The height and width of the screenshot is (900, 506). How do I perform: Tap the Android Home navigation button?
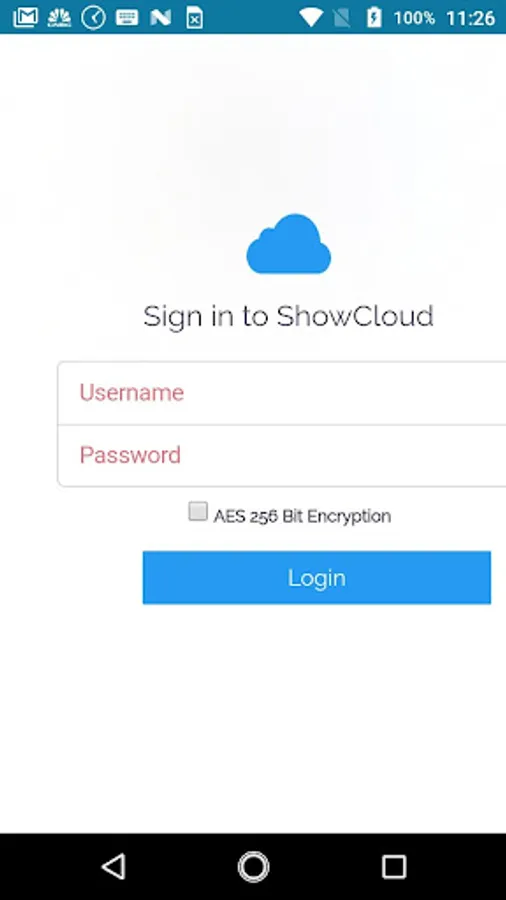point(253,866)
